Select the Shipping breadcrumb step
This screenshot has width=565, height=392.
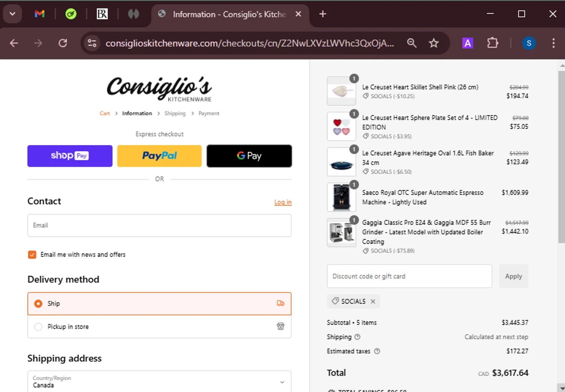click(x=175, y=113)
